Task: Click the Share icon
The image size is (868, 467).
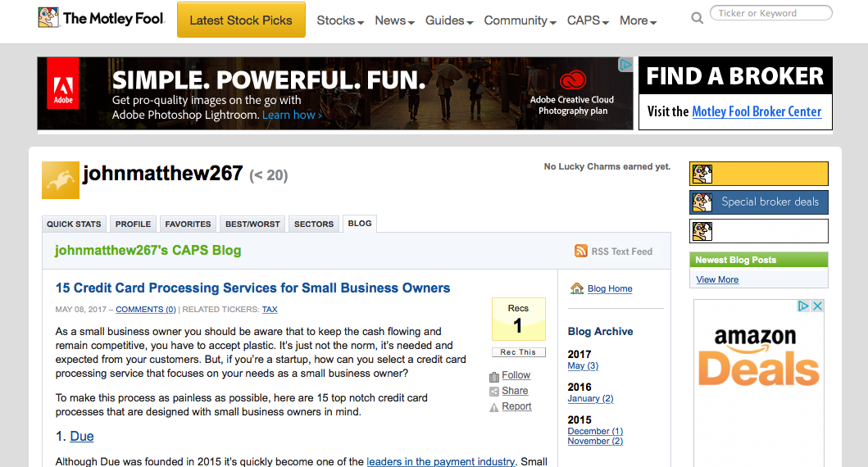Action: tap(493, 392)
